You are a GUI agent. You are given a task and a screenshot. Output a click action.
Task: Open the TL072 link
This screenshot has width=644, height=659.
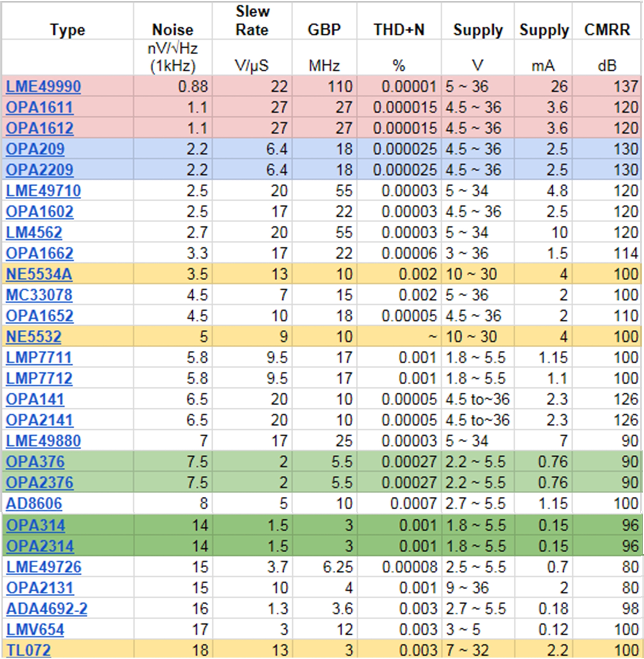pyautogui.click(x=28, y=650)
